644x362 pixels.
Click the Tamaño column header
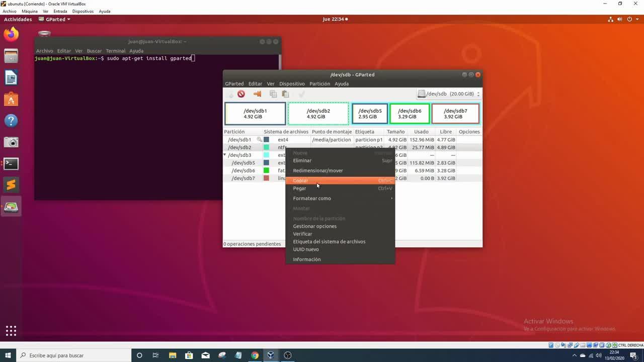coord(395,132)
